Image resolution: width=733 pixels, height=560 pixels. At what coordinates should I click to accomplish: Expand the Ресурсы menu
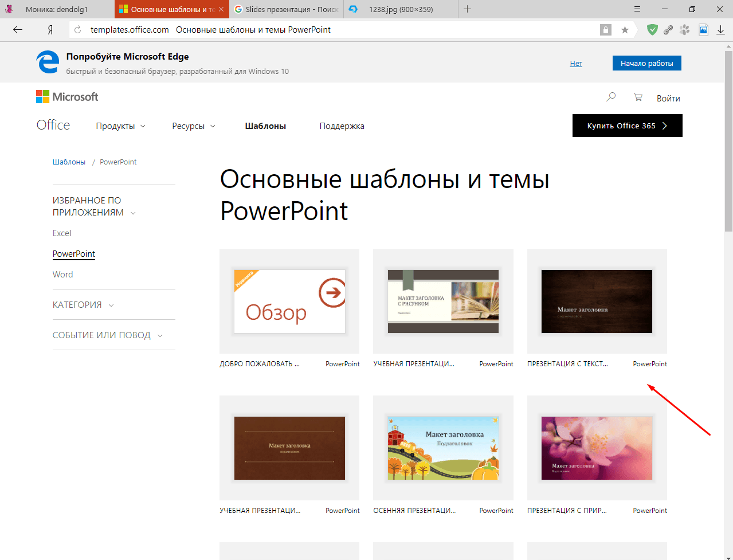click(x=194, y=126)
